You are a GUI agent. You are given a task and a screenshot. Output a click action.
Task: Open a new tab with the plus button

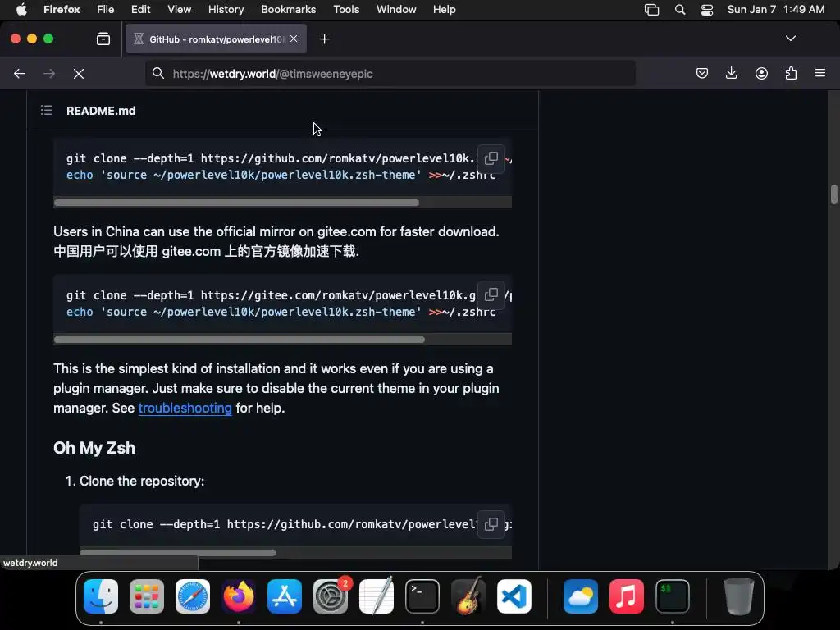coord(324,39)
